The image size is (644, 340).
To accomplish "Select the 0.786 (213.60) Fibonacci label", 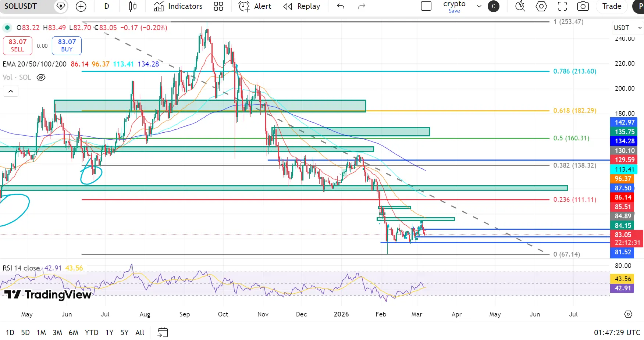I will coord(575,71).
